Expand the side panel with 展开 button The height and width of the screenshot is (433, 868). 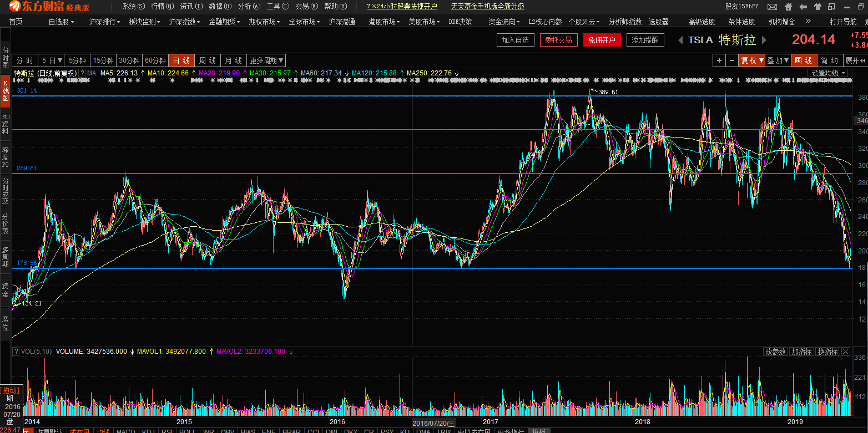coord(855,60)
